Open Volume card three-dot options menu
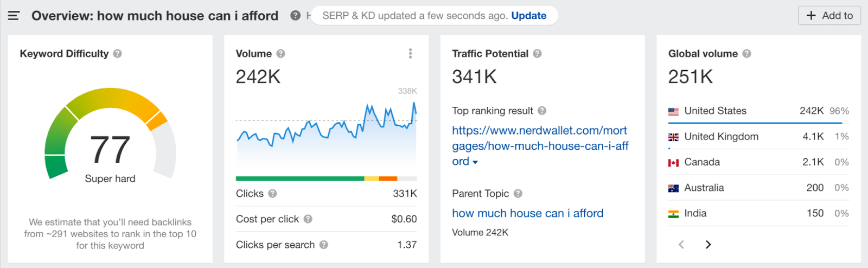The image size is (868, 268). click(410, 53)
